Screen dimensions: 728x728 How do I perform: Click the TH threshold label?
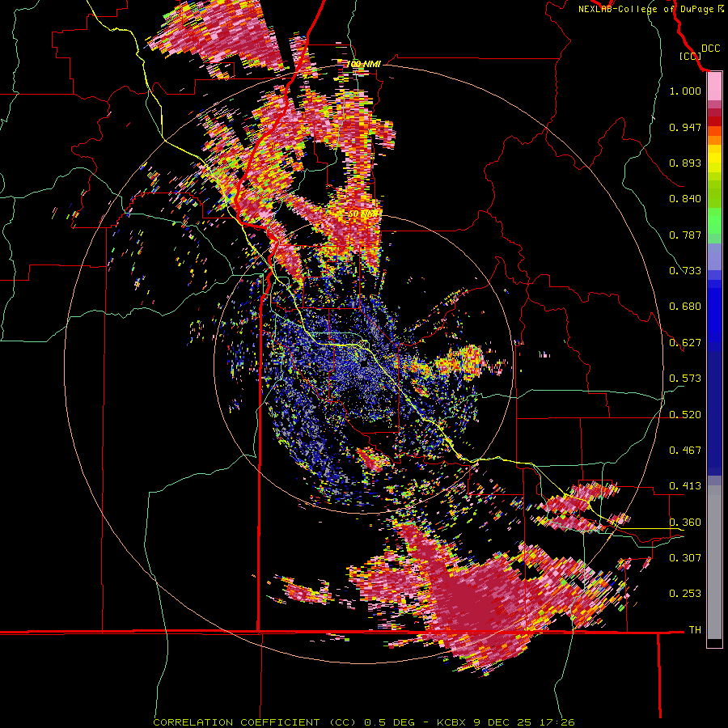pos(695,630)
